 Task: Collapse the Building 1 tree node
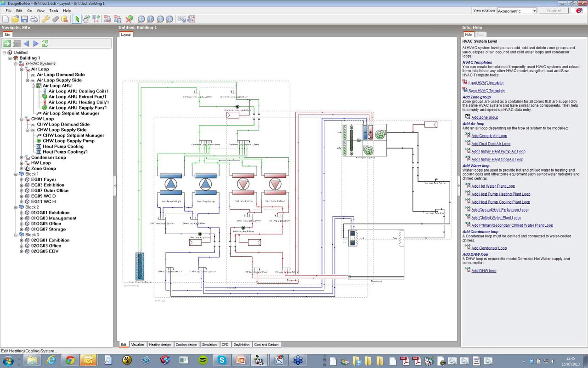pyautogui.click(x=10, y=58)
